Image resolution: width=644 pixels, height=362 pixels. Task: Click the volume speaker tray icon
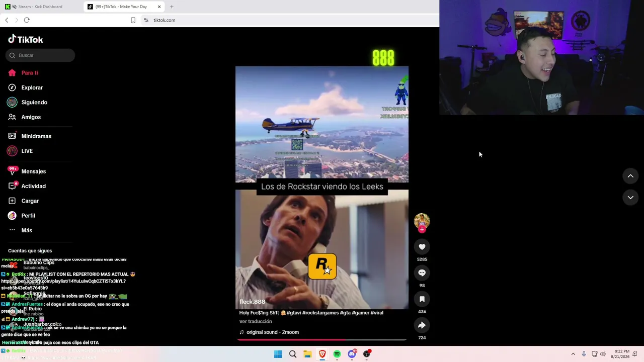tap(603, 354)
